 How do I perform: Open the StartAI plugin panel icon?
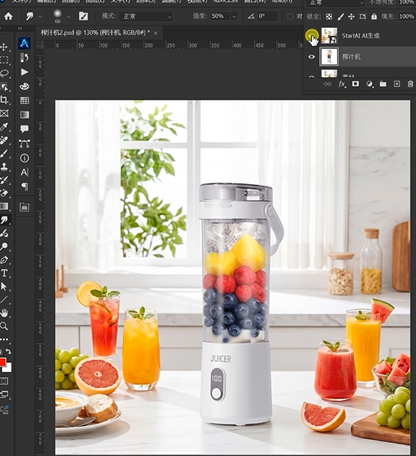coord(24,43)
